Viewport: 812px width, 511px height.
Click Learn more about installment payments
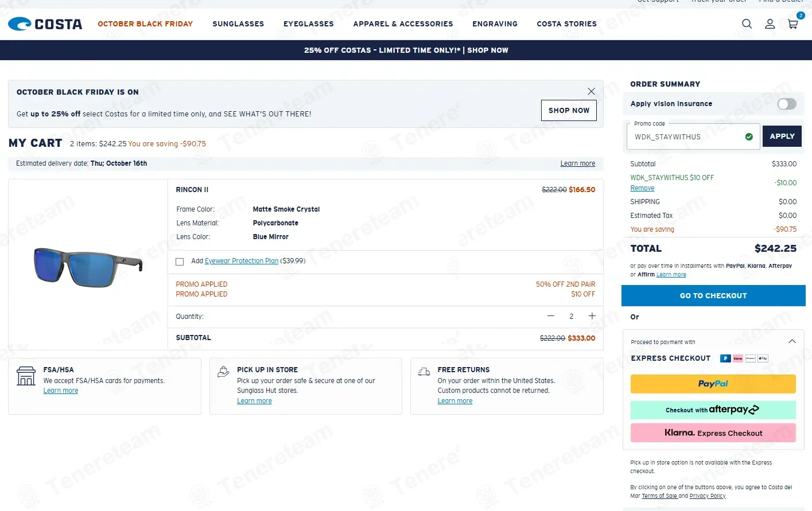pyautogui.click(x=671, y=275)
